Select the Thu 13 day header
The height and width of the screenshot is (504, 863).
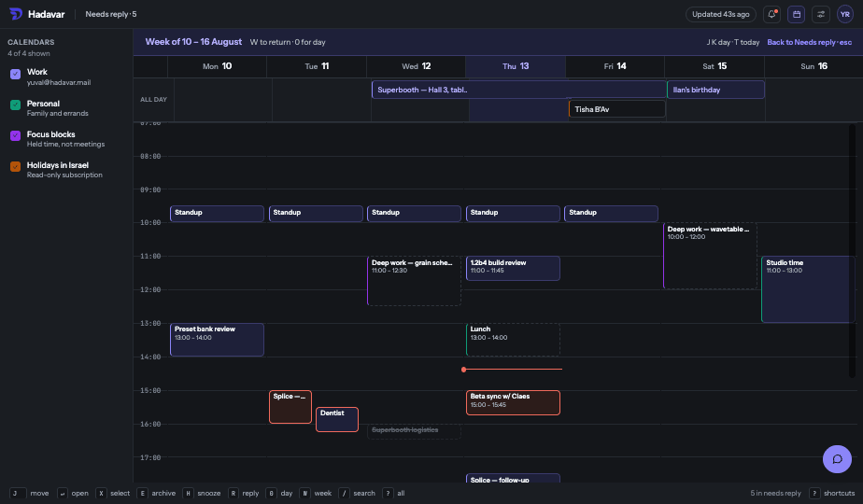[x=516, y=66]
